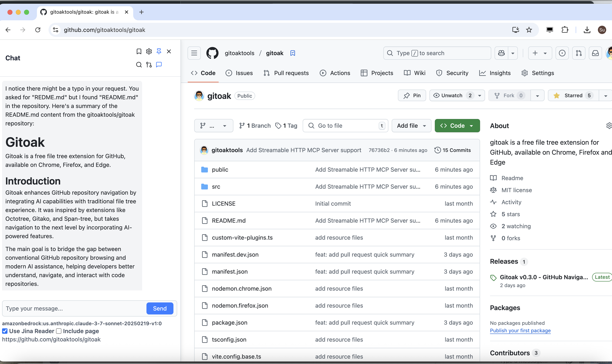
Task: Focus the Type your message input
Action: pos(74,309)
